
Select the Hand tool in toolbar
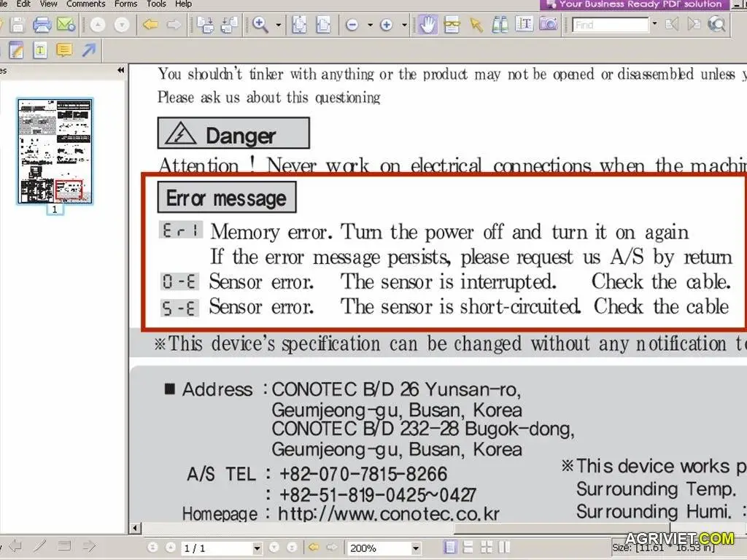427,25
